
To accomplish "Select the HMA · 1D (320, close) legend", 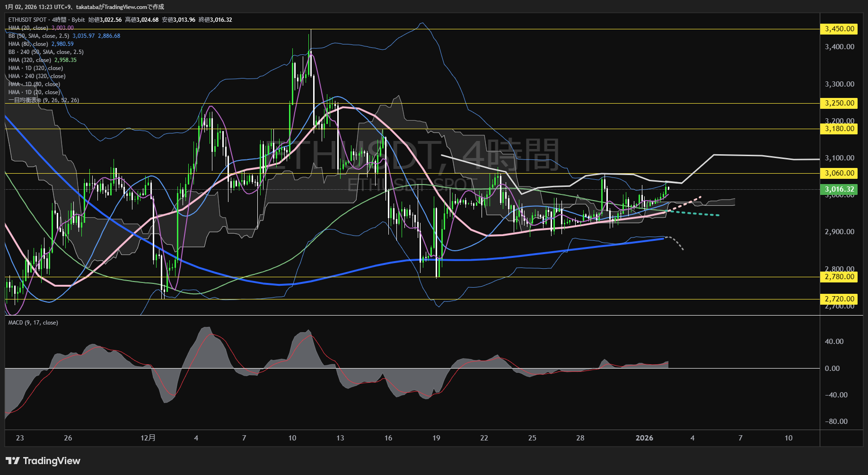I will [x=35, y=68].
